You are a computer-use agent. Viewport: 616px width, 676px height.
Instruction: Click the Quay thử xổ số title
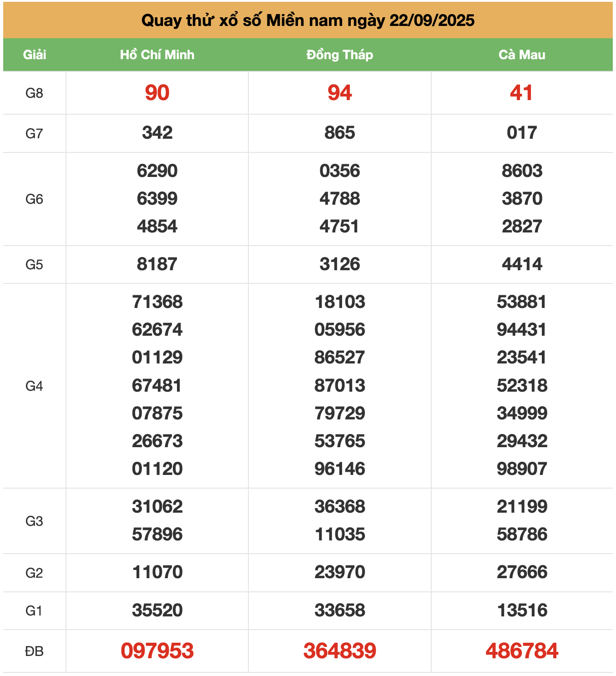pos(308,20)
